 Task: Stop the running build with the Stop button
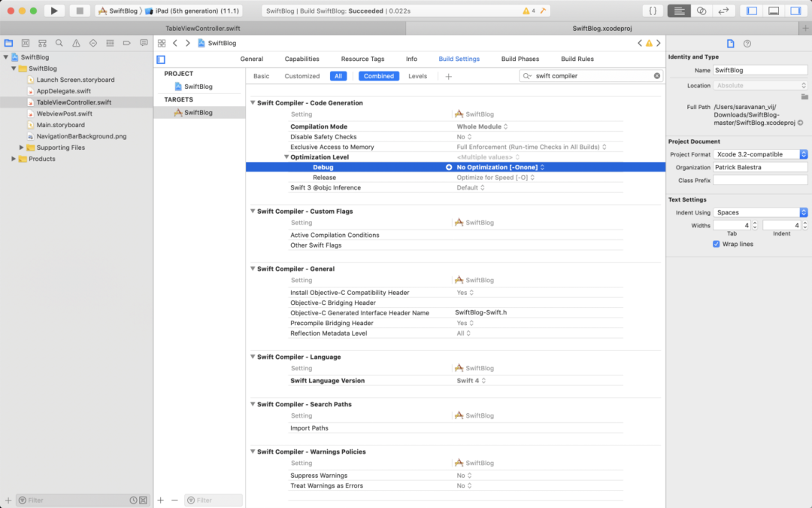(79, 11)
